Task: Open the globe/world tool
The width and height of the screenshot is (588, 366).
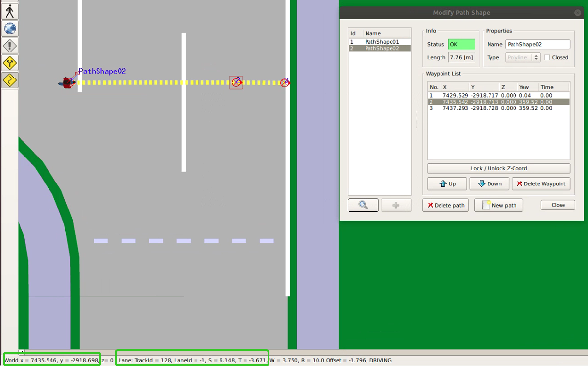Action: point(9,28)
